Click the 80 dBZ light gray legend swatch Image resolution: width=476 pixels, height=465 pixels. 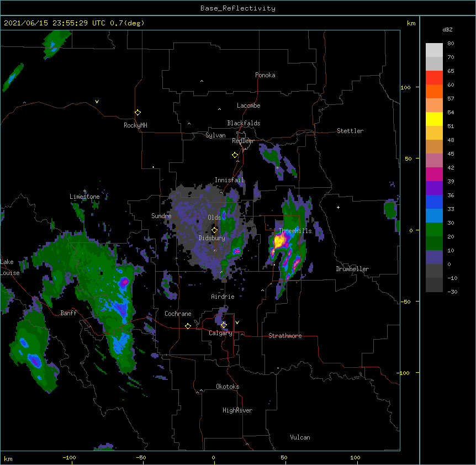pos(434,50)
